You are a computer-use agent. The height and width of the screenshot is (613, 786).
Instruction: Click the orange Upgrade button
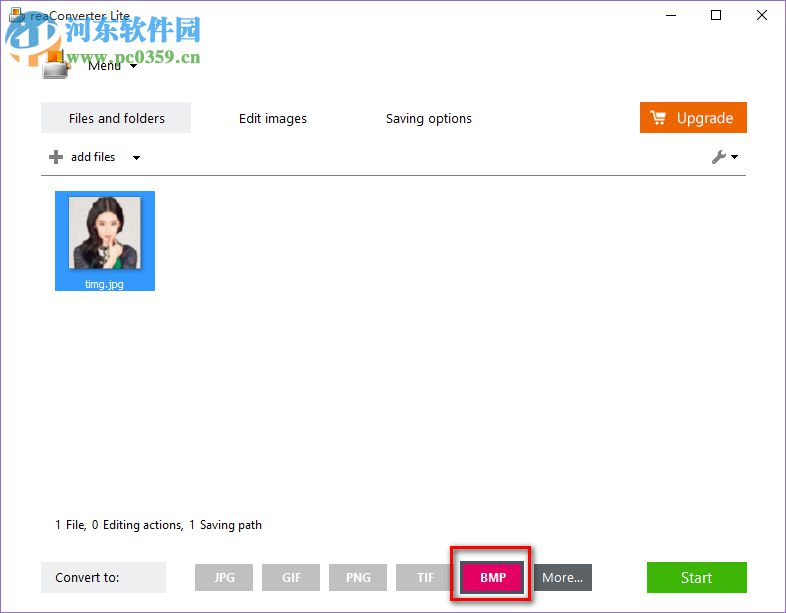pyautogui.click(x=693, y=118)
